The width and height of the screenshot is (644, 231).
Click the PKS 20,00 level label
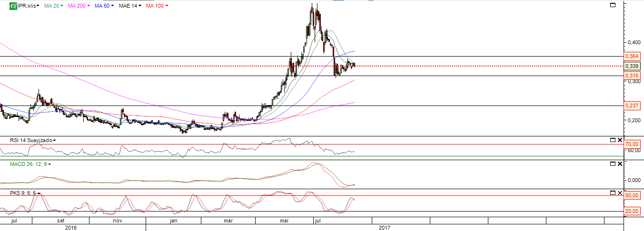click(632, 211)
